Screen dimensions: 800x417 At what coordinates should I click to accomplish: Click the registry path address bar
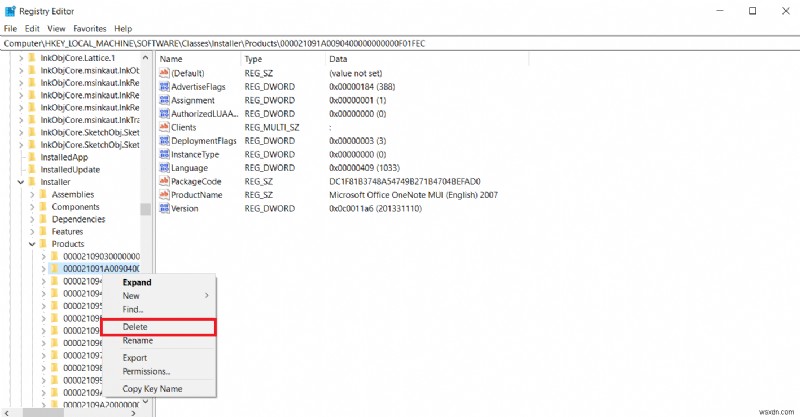click(x=399, y=43)
